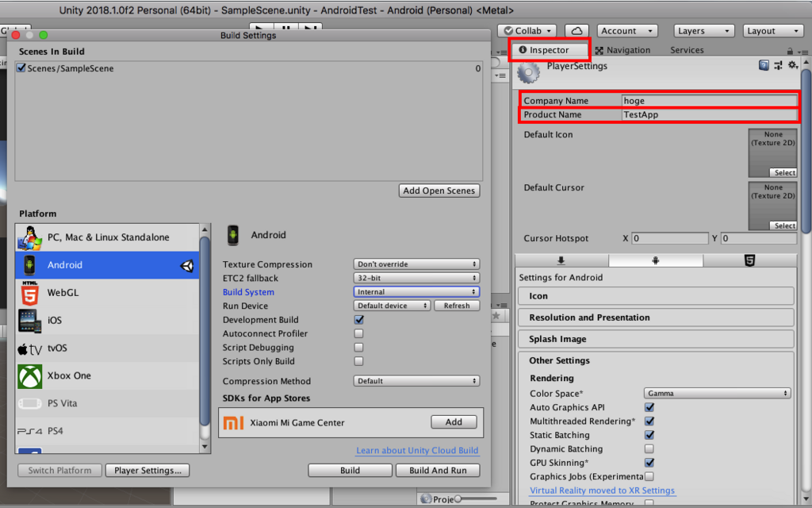Collapse the Other Settings section
The image size is (812, 508).
coord(656,361)
